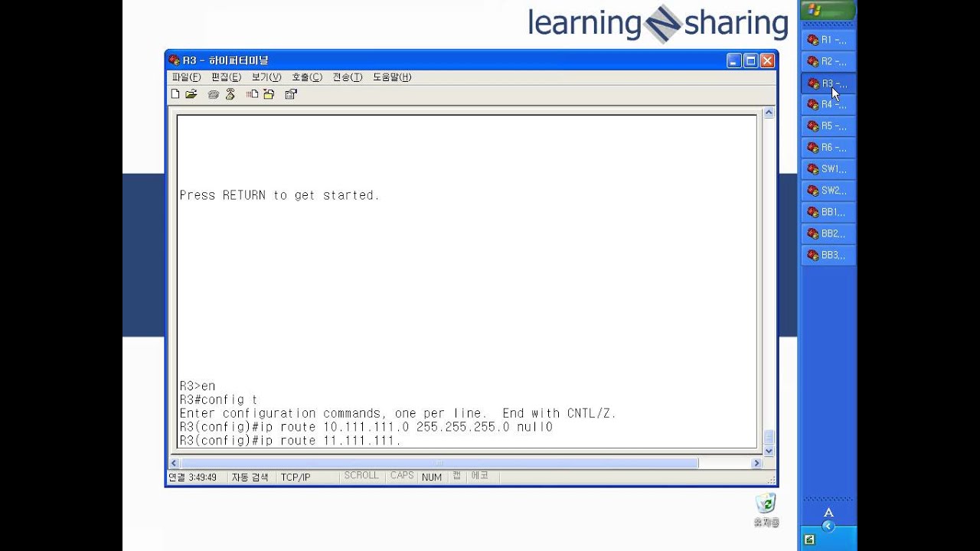Image resolution: width=980 pixels, height=551 pixels.
Task: Click the Open folder toolbar icon
Action: click(191, 94)
